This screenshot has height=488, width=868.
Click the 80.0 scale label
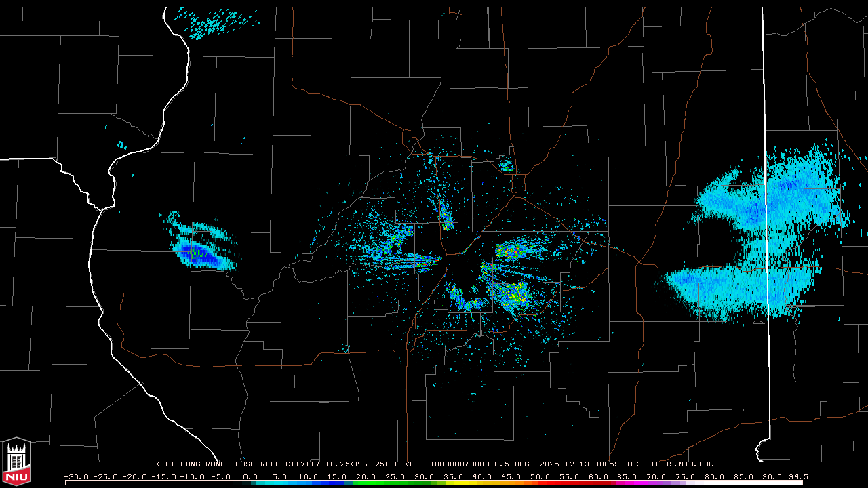(x=714, y=476)
